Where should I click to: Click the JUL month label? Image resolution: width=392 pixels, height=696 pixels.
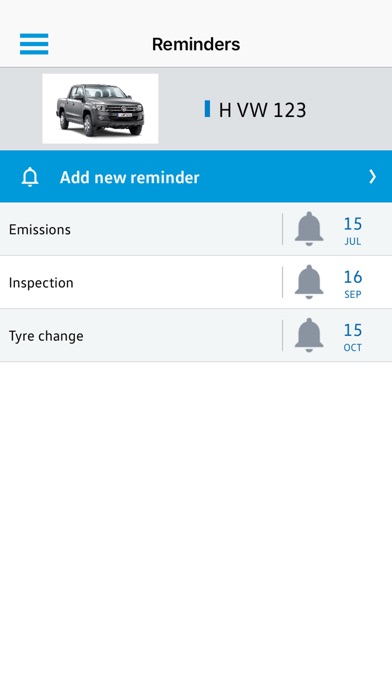point(353,242)
